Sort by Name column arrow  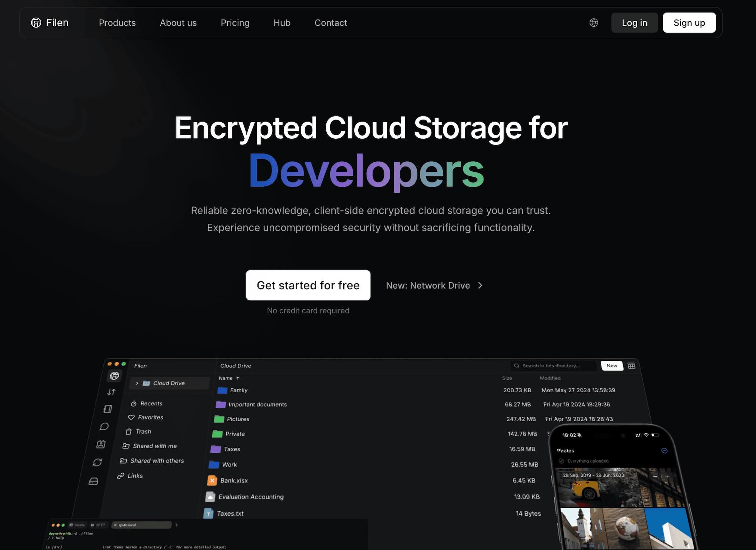click(238, 378)
